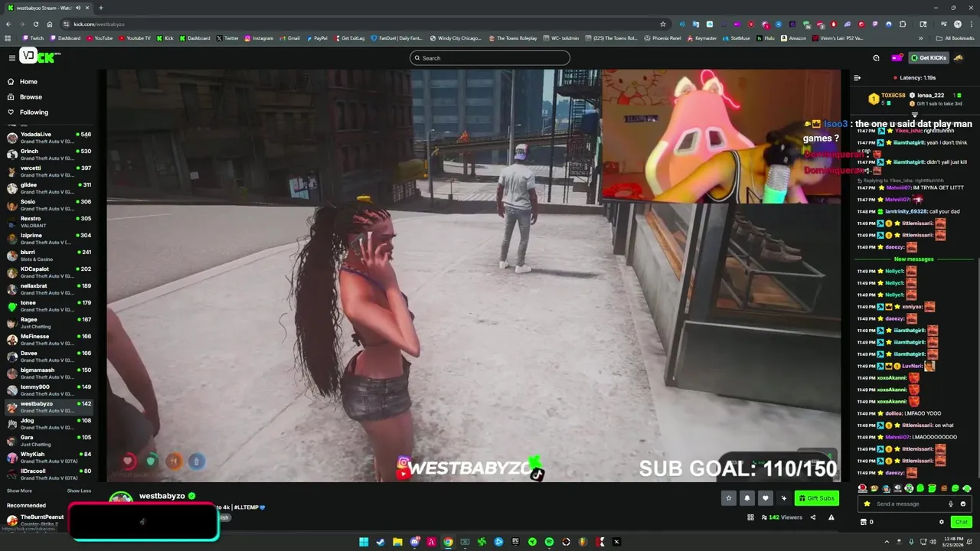The width and height of the screenshot is (980, 551).
Task: Collapse the chat panel arrow icon
Action: pyautogui.click(x=857, y=77)
